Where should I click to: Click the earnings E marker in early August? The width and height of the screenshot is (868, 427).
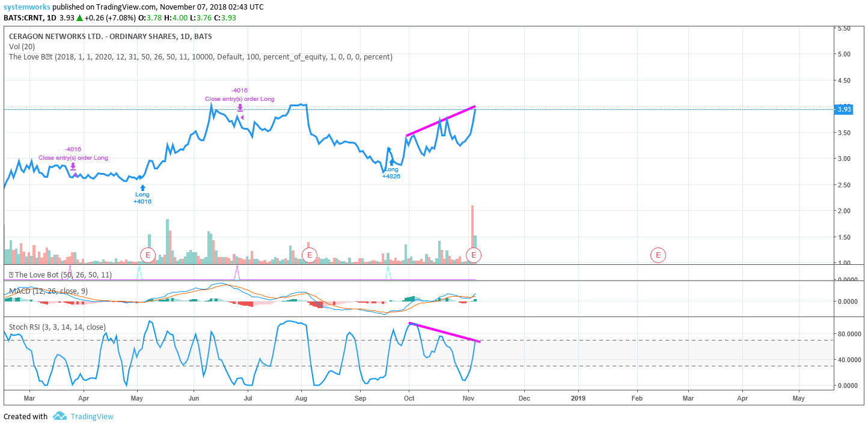[x=309, y=255]
